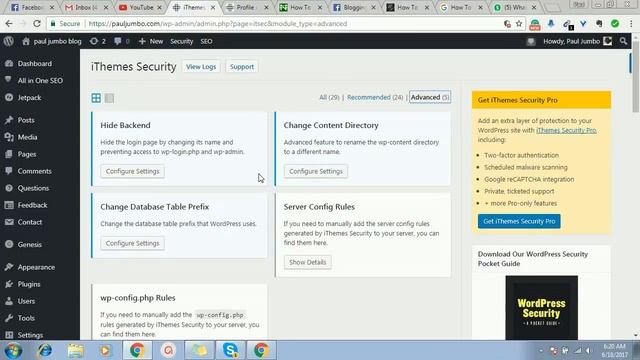Open the admin bar search magnifier
The width and height of the screenshot is (640, 360).
[x=623, y=41]
